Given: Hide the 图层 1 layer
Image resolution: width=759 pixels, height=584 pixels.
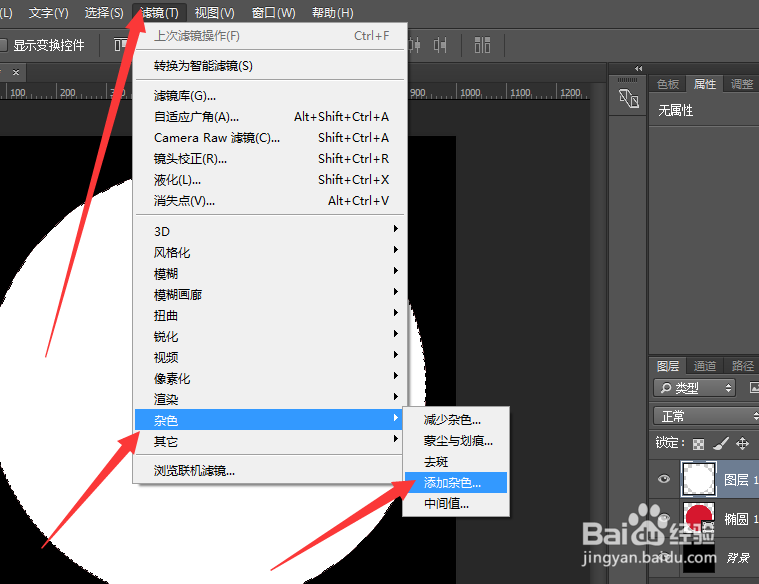Looking at the screenshot, I should click(x=664, y=479).
